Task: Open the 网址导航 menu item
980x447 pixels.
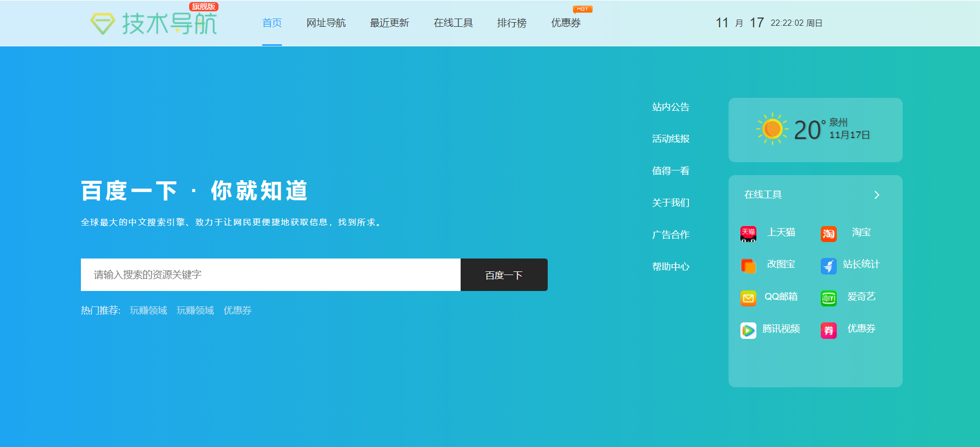Action: (x=326, y=23)
